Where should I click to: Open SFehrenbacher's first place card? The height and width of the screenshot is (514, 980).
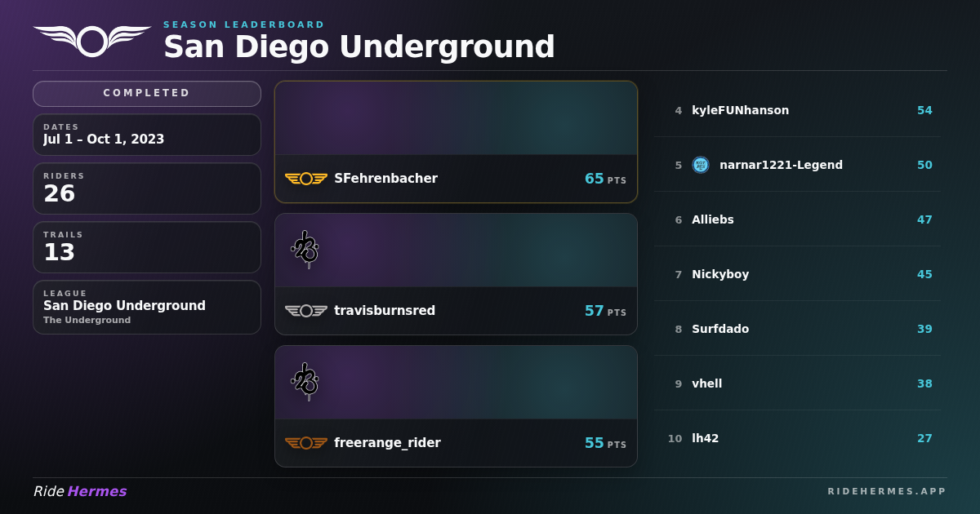coord(456,142)
